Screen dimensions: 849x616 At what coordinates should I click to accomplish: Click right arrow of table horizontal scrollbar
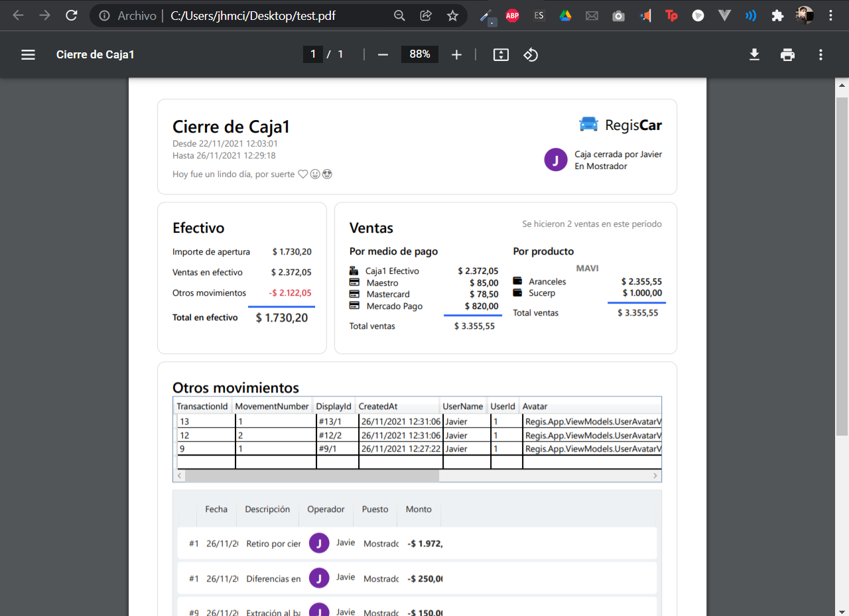655,475
